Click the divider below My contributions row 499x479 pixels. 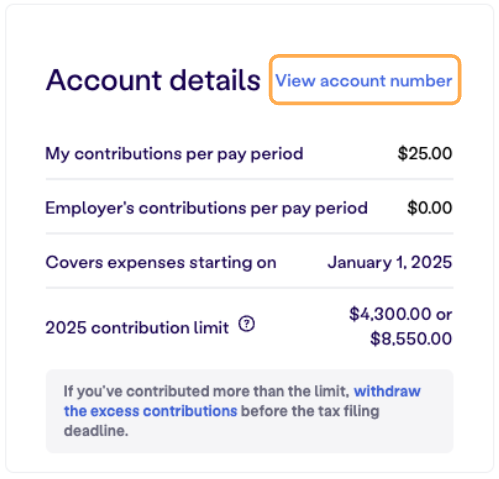(x=249, y=179)
